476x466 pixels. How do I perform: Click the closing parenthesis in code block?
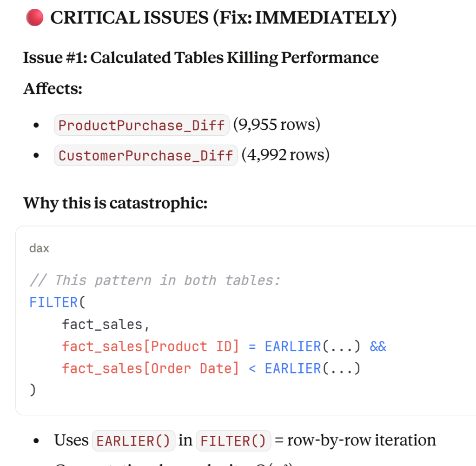(x=33, y=391)
